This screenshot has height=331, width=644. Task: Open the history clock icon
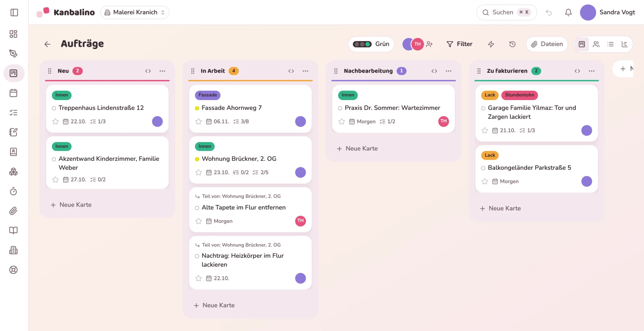click(x=512, y=44)
